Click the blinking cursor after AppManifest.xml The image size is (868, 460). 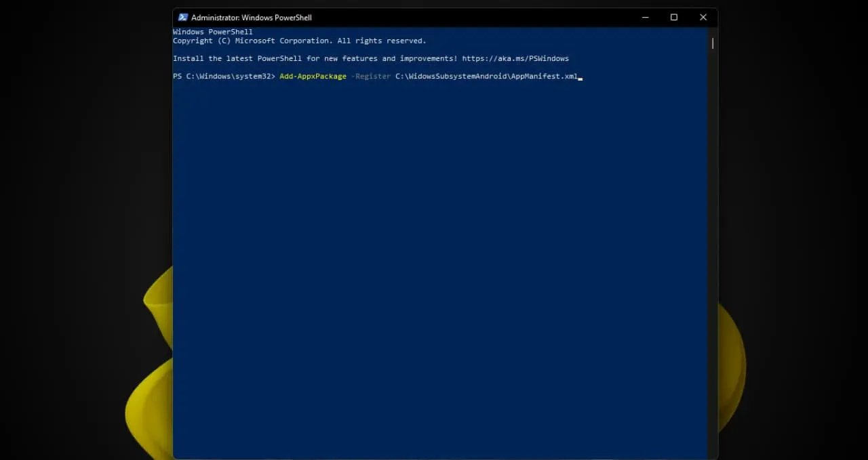[580, 79]
